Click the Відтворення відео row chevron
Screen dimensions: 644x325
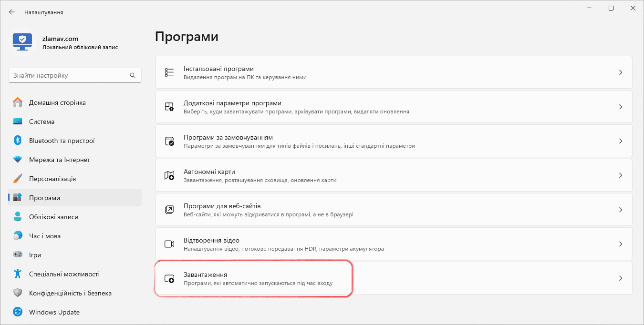pyautogui.click(x=621, y=244)
